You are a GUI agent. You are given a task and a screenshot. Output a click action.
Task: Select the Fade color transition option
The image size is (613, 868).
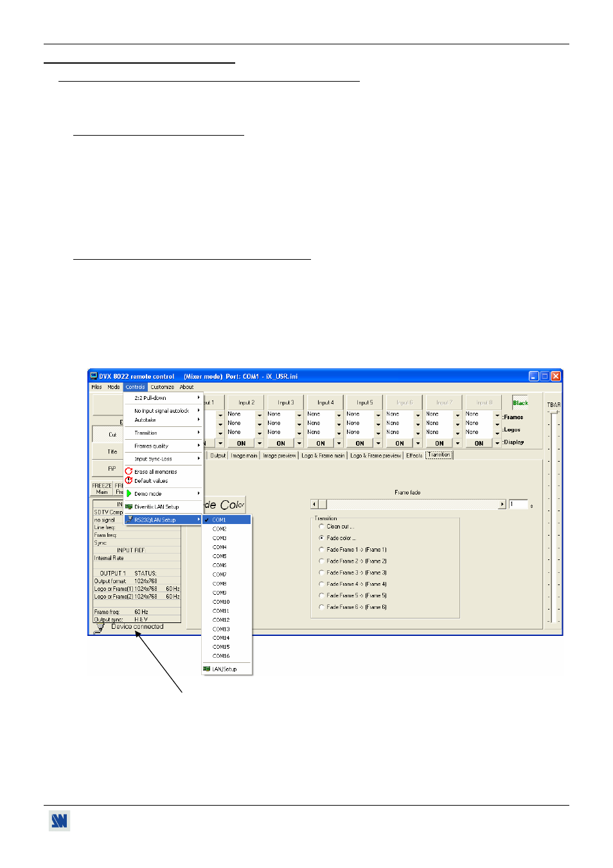(x=321, y=538)
